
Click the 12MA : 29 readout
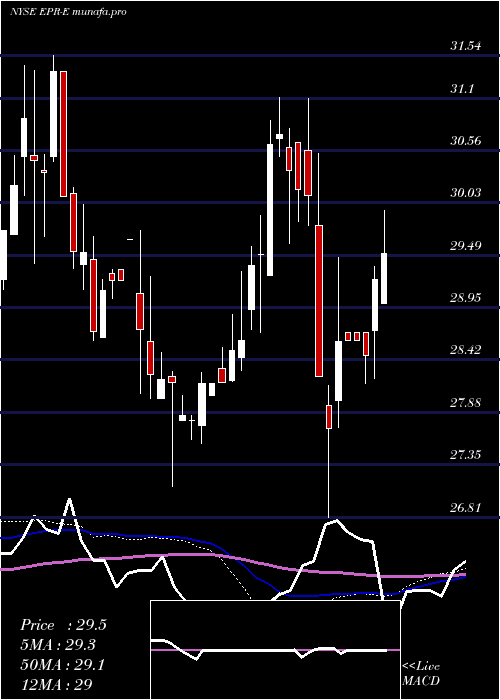pos(56,684)
